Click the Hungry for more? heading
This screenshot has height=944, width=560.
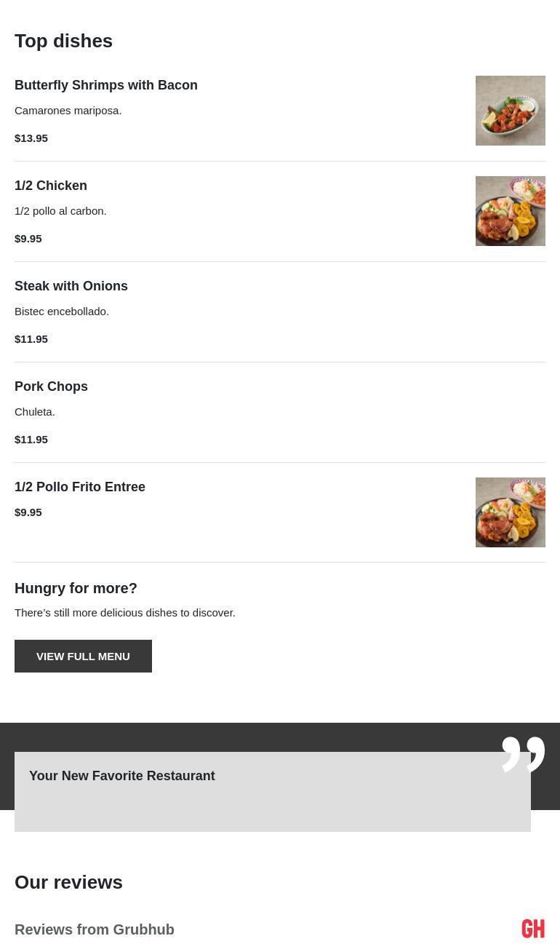pyautogui.click(x=76, y=588)
